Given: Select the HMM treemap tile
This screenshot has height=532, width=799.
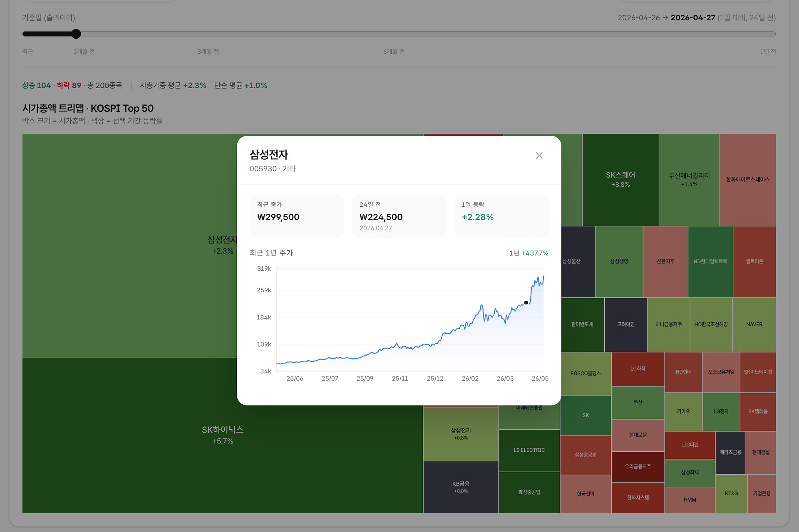Looking at the screenshot, I should click(690, 500).
